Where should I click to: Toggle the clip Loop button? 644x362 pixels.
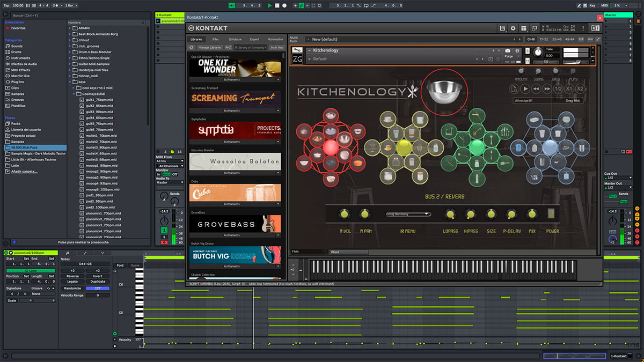(31, 270)
